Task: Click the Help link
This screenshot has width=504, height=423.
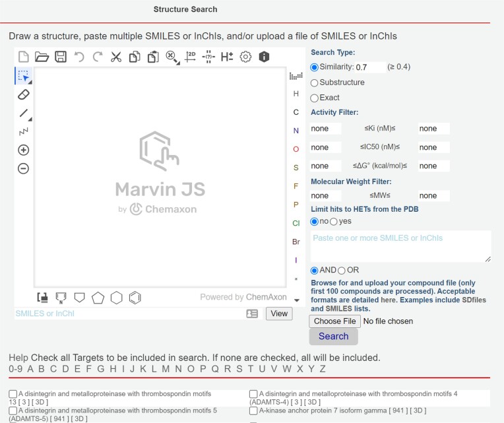Action: [18, 358]
